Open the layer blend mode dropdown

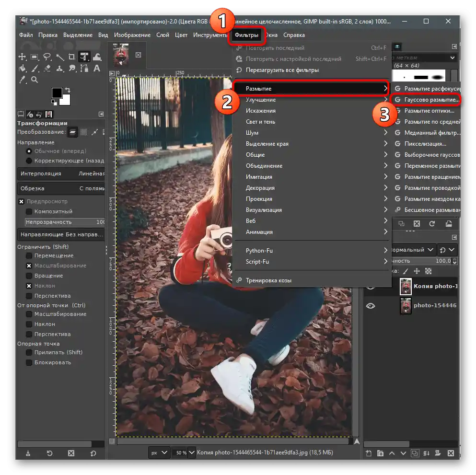pos(413,250)
